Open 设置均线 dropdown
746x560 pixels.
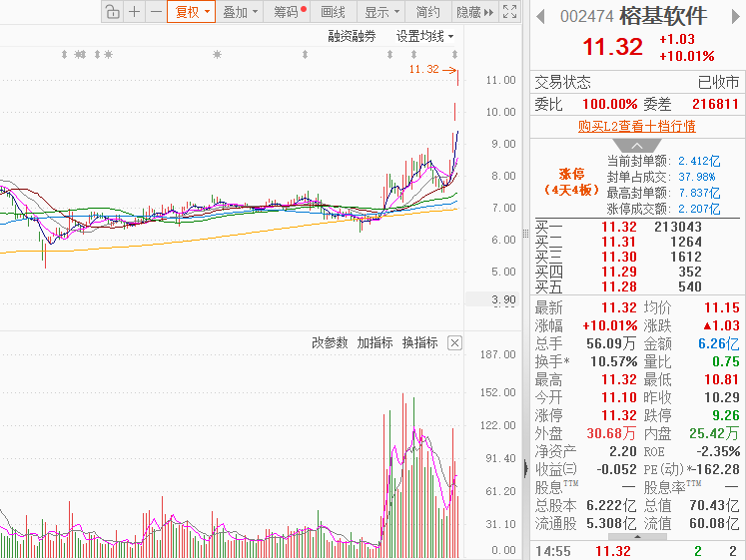coord(424,36)
